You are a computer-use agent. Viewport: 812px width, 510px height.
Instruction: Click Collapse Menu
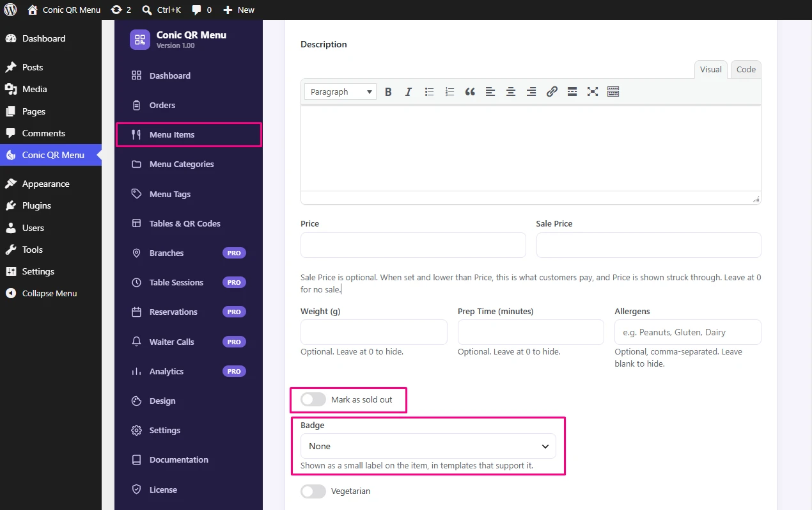pyautogui.click(x=51, y=293)
